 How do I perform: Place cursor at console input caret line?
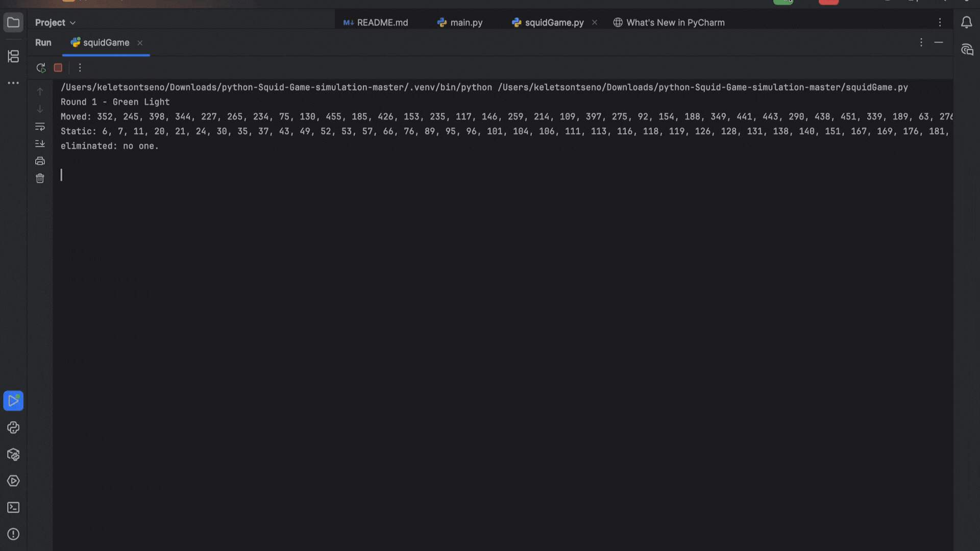pyautogui.click(x=61, y=175)
